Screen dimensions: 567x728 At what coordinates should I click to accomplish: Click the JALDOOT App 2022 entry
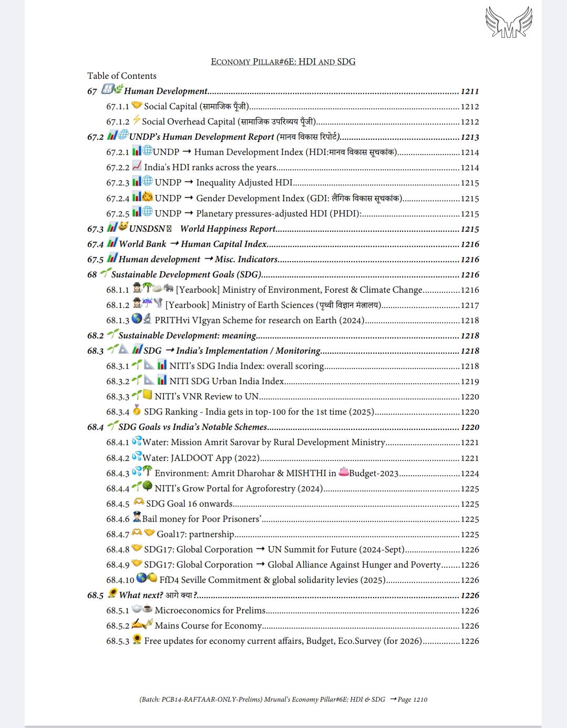200,457
